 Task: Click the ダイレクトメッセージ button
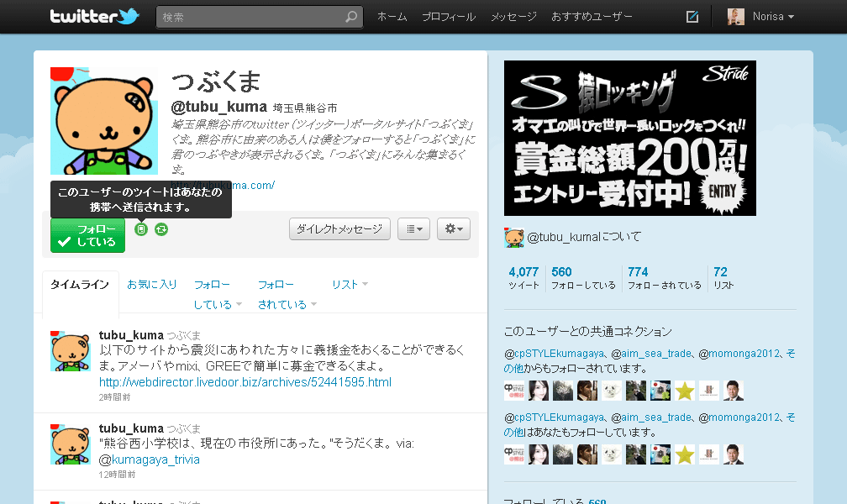339,229
